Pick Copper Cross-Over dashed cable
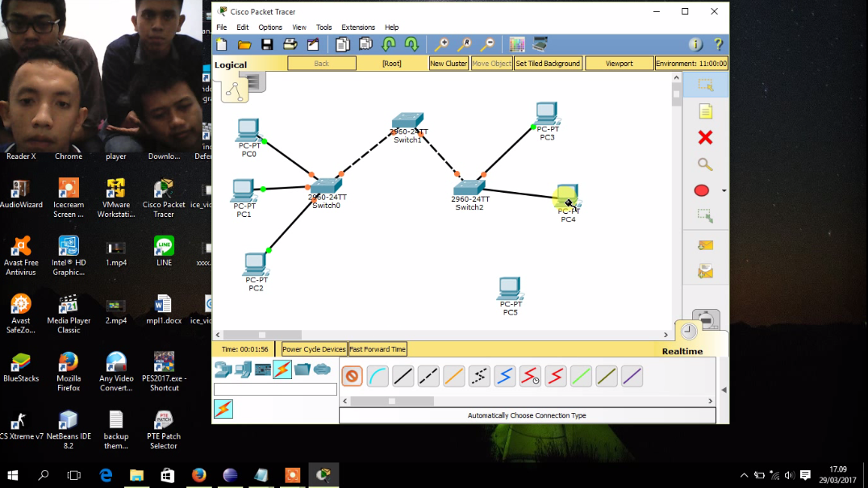This screenshot has height=488, width=868. click(x=428, y=376)
